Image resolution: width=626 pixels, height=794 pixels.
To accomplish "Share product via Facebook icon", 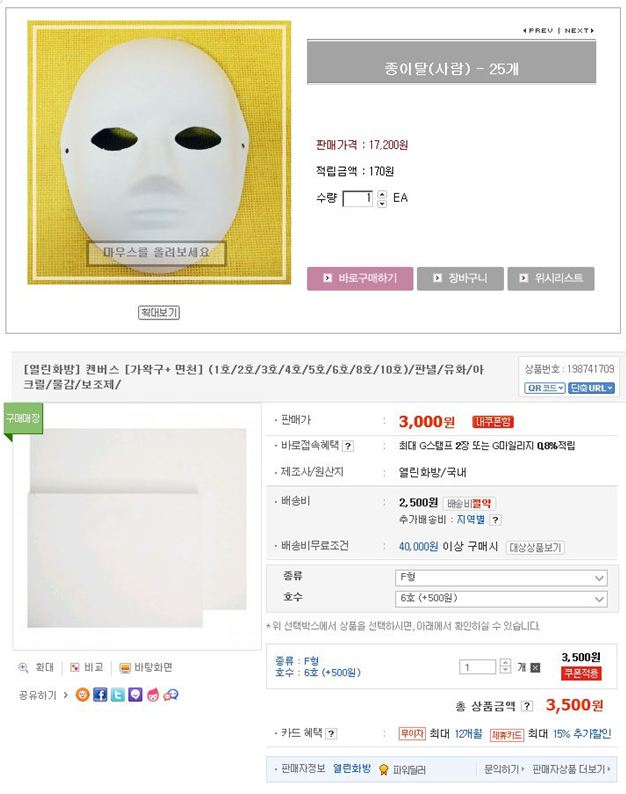I will coord(100,694).
